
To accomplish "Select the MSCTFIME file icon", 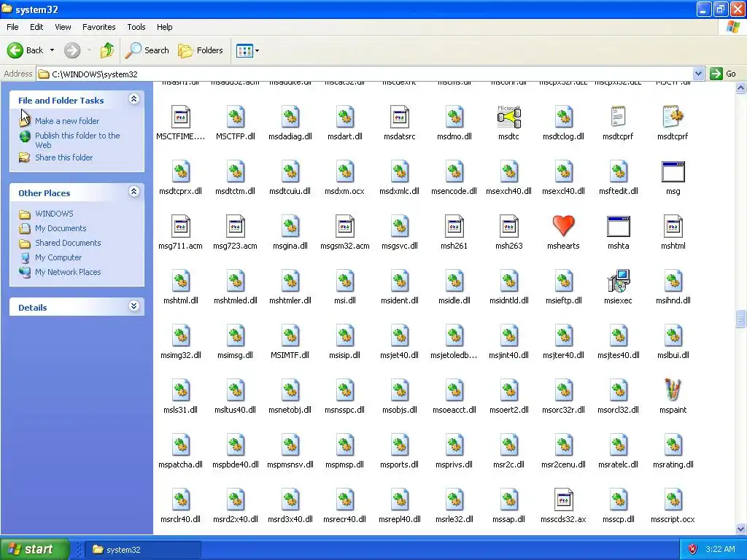I will tap(181, 117).
